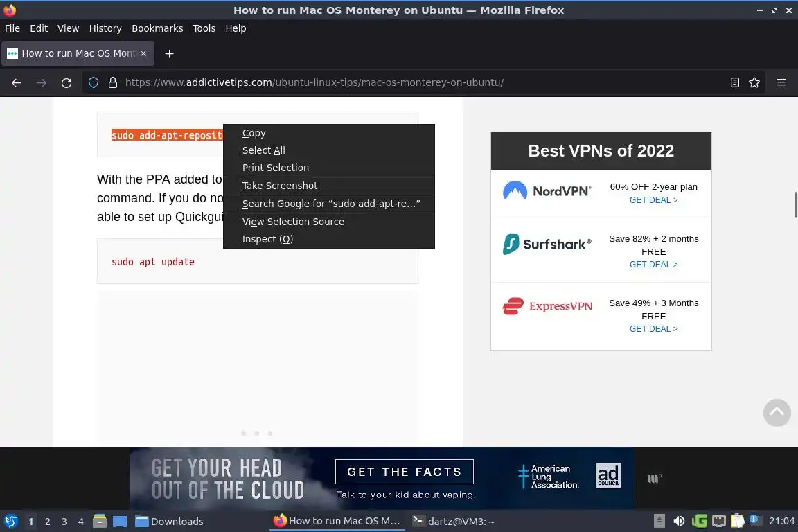The image size is (798, 532).
Task: Click the NordVPN GET DEAL link
Action: click(x=653, y=200)
